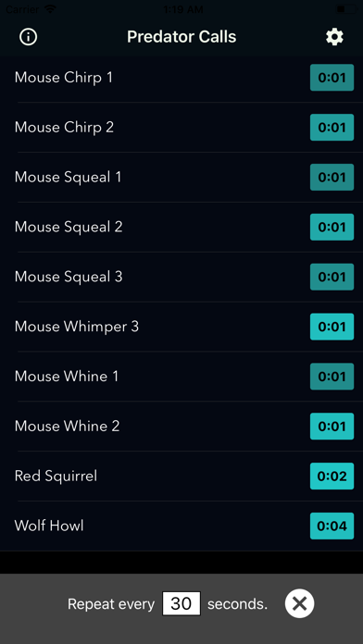Tap the 30 seconds repeat input field
Image resolution: width=363 pixels, height=644 pixels.
[x=181, y=603]
